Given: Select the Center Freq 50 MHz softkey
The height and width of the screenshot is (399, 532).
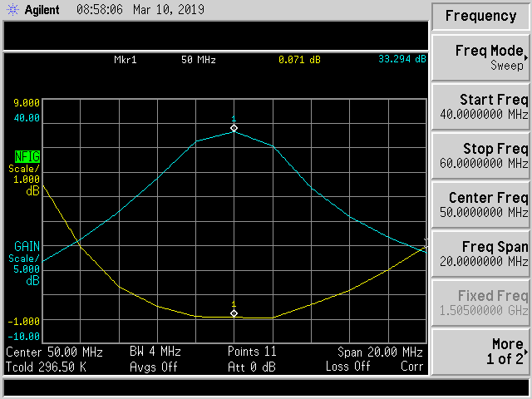Looking at the screenshot, I should click(480, 205).
